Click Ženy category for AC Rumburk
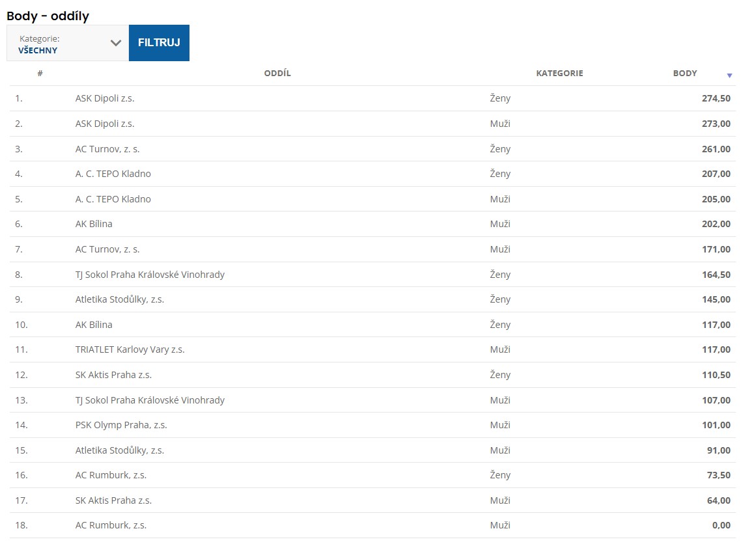Viewport: 756px width, 546px height. [x=500, y=475]
